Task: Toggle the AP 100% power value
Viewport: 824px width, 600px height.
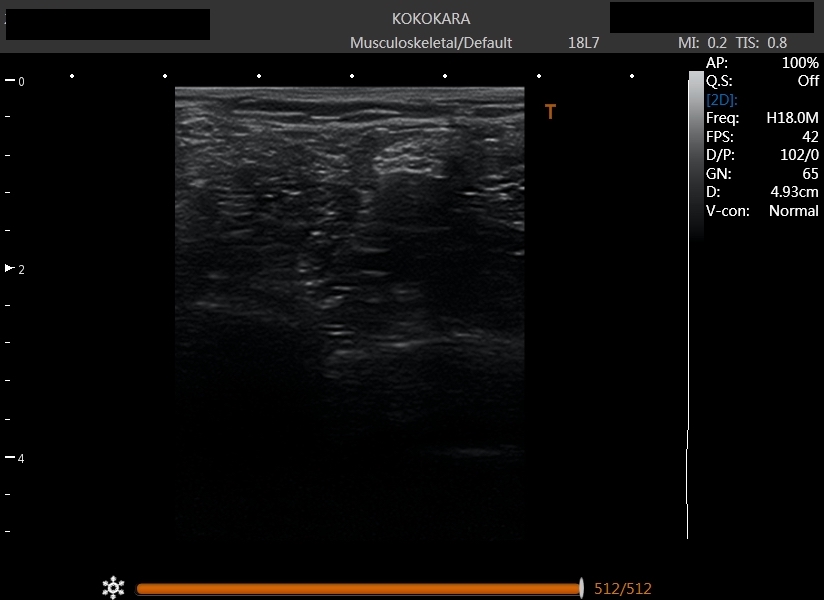Action: (800, 62)
